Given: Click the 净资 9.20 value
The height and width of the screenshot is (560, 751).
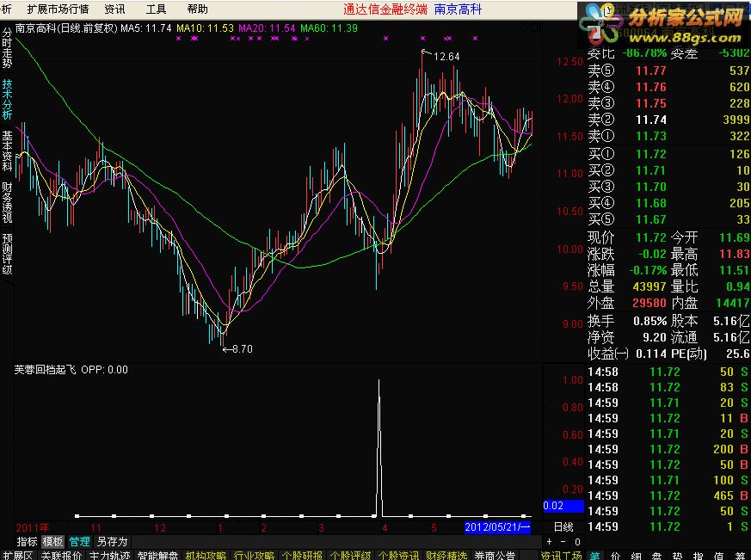Looking at the screenshot, I should (655, 337).
